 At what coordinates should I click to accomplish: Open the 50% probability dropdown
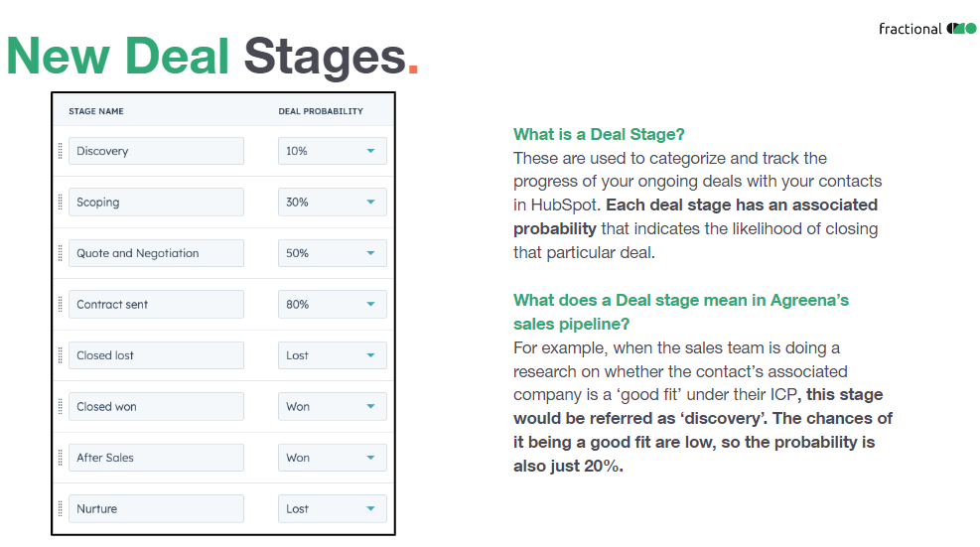pos(333,253)
